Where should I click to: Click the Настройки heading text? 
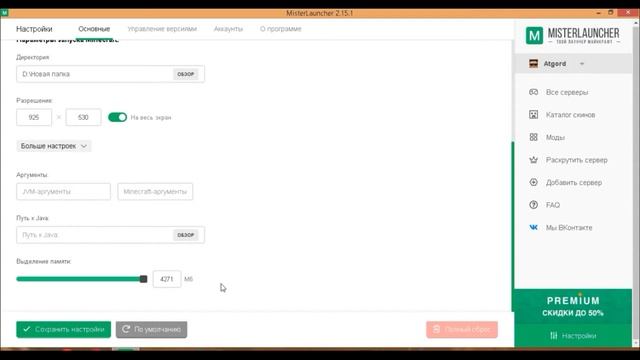(34, 29)
